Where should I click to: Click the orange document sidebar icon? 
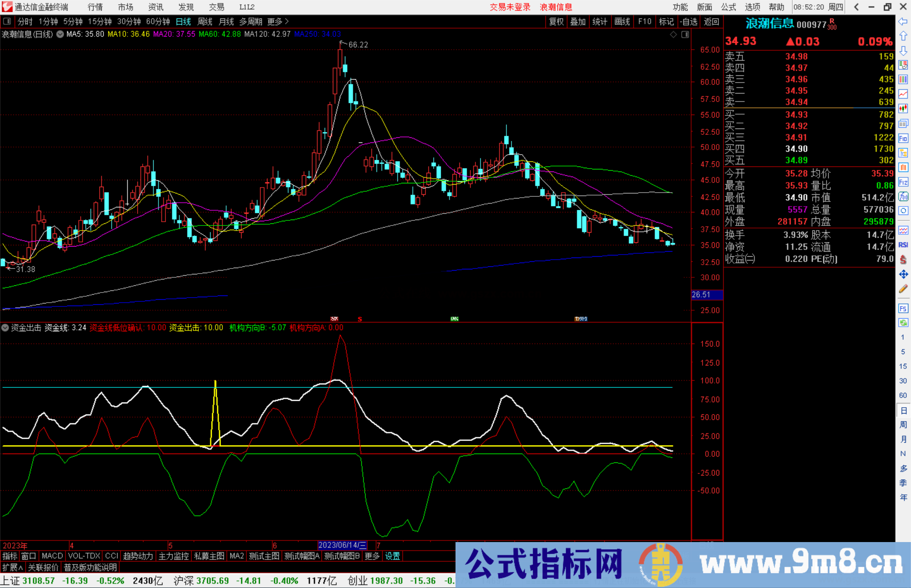pyautogui.click(x=903, y=167)
